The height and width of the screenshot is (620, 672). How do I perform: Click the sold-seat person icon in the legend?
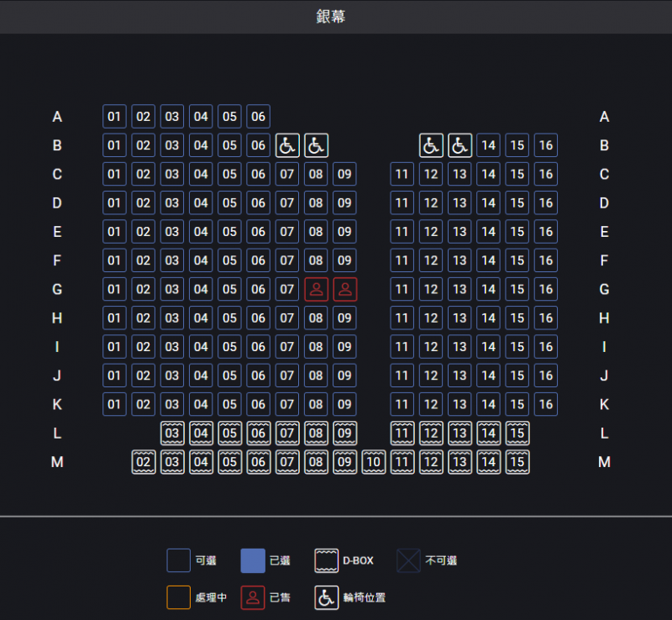click(253, 597)
